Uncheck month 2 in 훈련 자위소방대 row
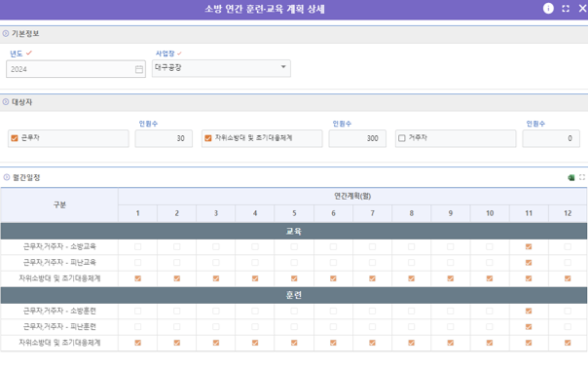Image resolution: width=588 pixels, height=368 pixels. point(176,343)
